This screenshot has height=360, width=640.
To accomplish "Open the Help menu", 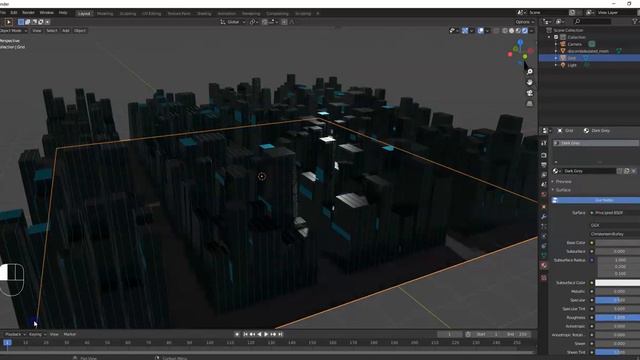I will pos(63,13).
